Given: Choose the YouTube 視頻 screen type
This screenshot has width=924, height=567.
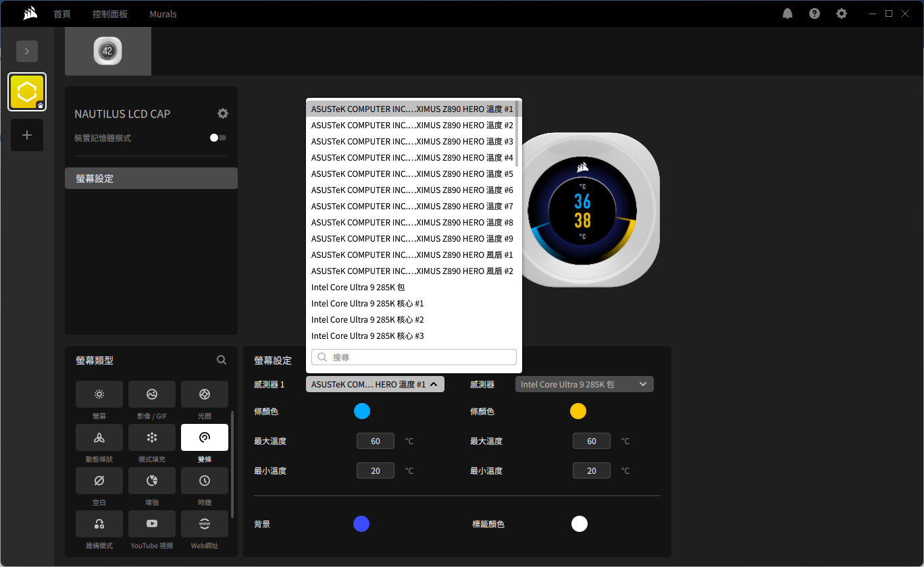Looking at the screenshot, I should click(x=152, y=524).
